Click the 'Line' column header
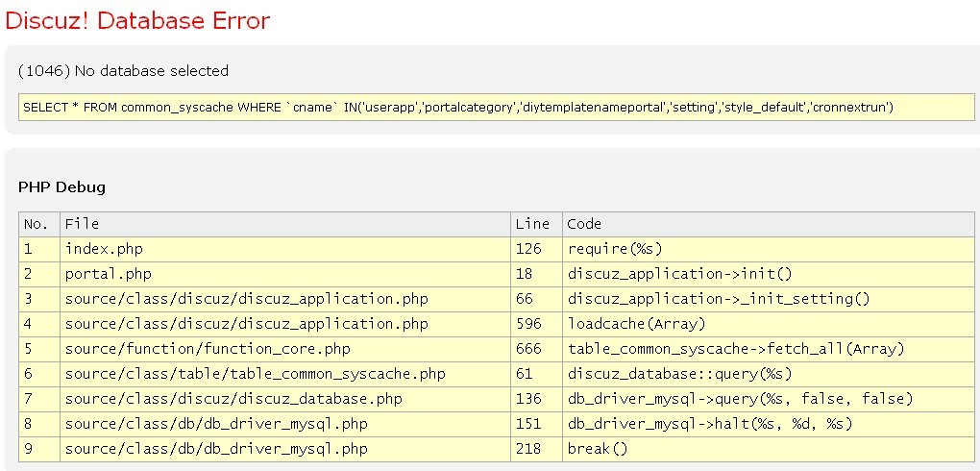 535,224
